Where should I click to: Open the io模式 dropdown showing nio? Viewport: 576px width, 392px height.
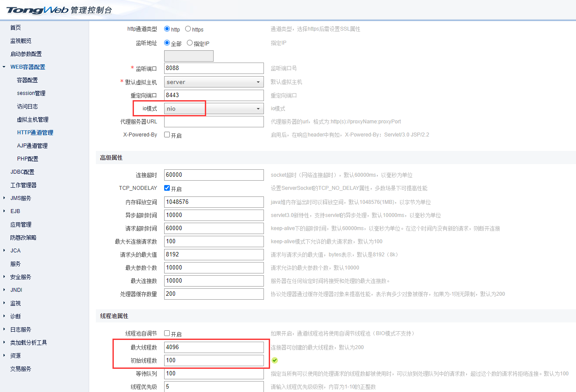pos(214,108)
